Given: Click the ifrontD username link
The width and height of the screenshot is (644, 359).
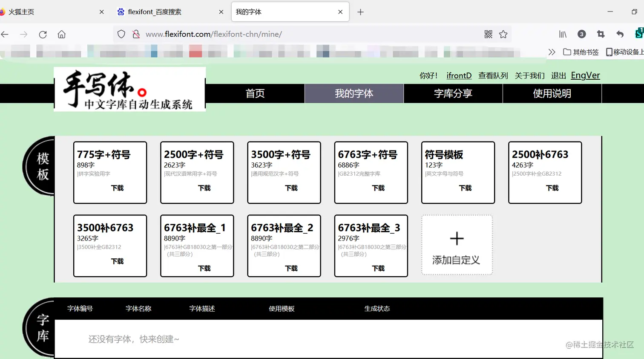Looking at the screenshot, I should [459, 75].
